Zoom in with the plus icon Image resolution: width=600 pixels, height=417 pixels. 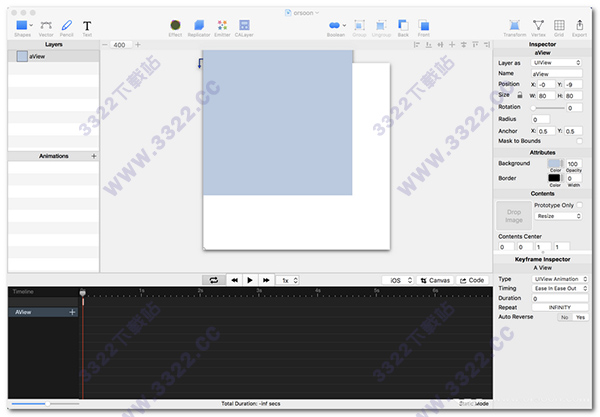[138, 45]
